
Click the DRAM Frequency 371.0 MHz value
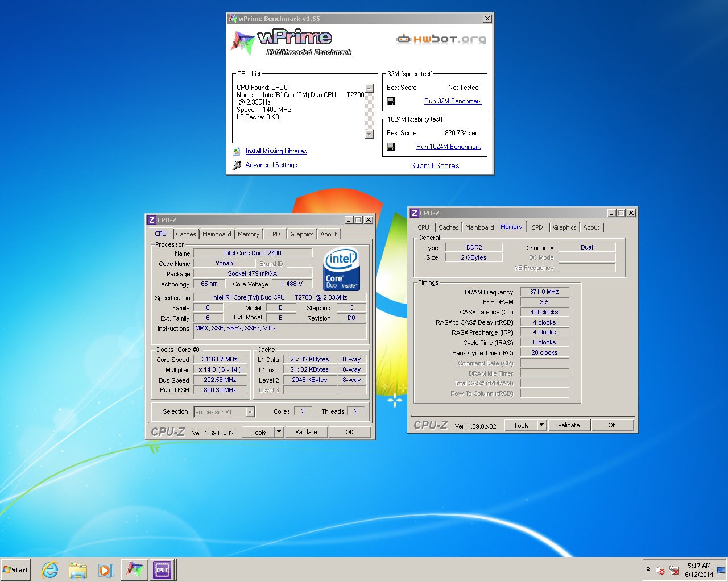[544, 292]
